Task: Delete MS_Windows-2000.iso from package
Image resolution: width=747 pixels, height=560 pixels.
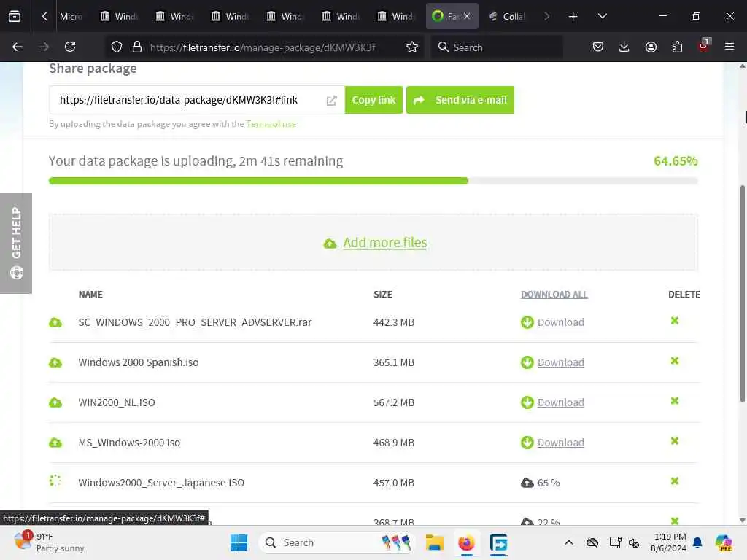Action: click(675, 440)
